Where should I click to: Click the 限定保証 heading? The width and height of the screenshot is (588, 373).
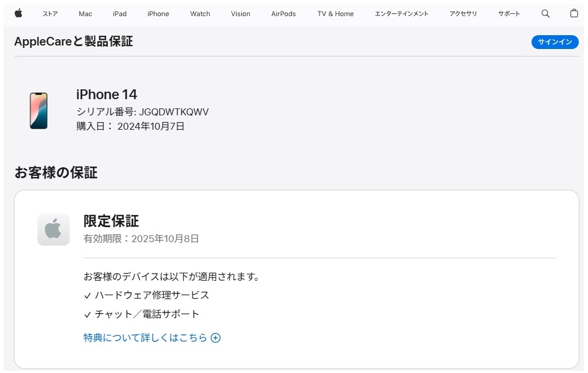point(111,221)
